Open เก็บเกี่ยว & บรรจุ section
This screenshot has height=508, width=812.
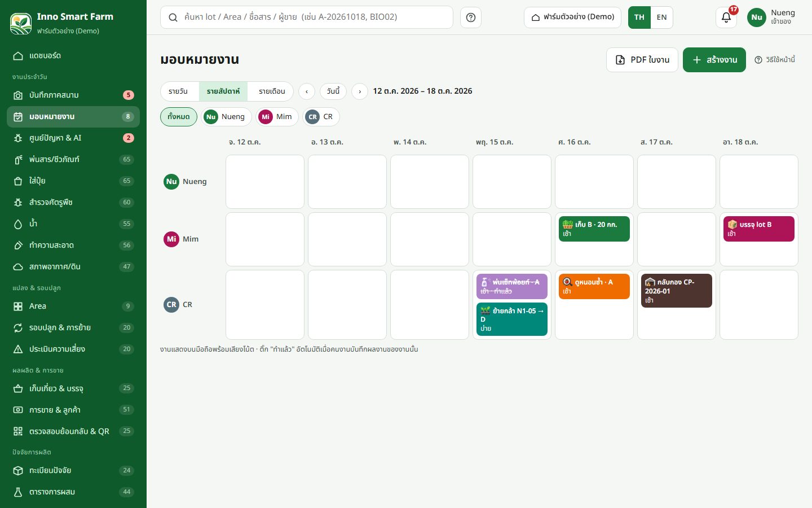73,388
